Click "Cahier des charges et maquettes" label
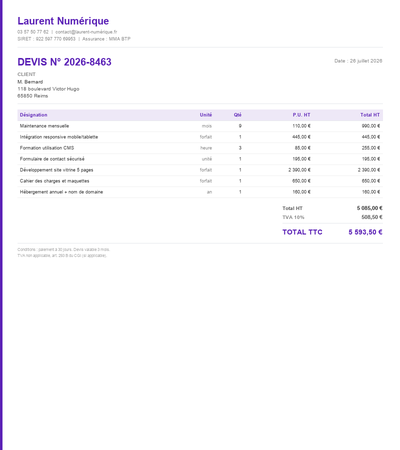 54,181
